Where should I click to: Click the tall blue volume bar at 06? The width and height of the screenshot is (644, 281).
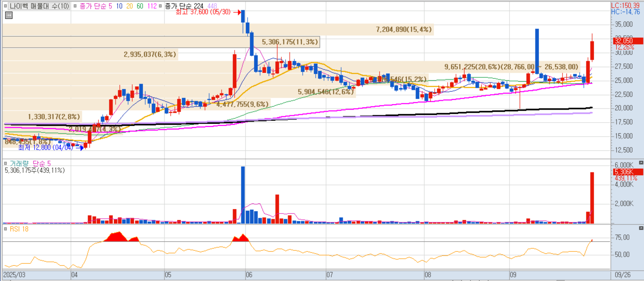click(243, 195)
